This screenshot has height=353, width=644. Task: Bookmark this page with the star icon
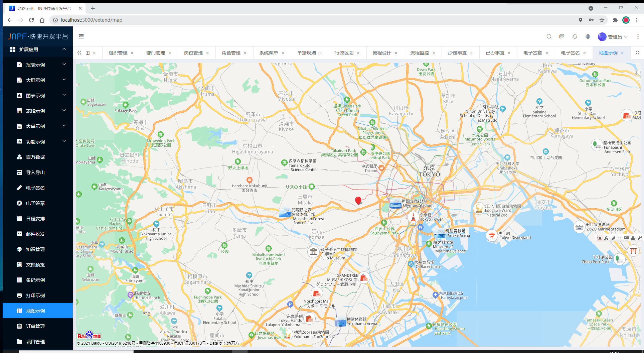[x=602, y=20]
